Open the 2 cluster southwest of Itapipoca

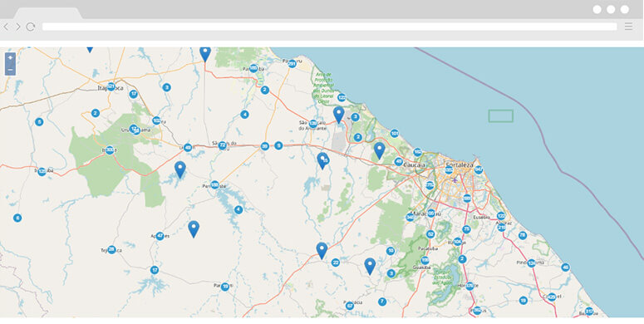tap(96, 113)
